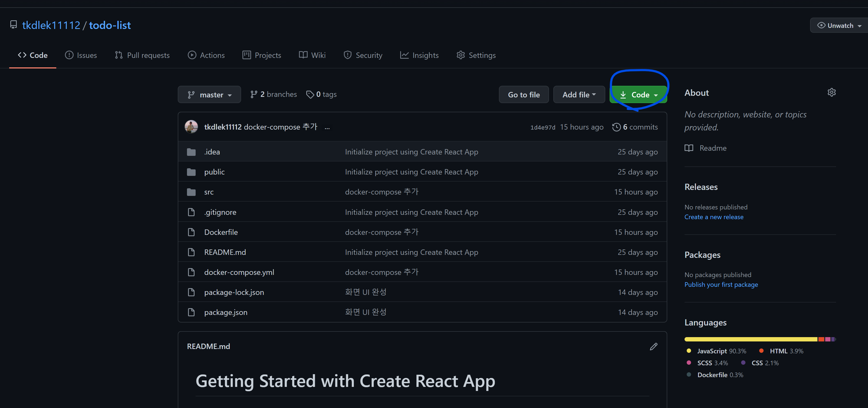The width and height of the screenshot is (868, 408).
Task: Go to the Insights tab
Action: [419, 55]
